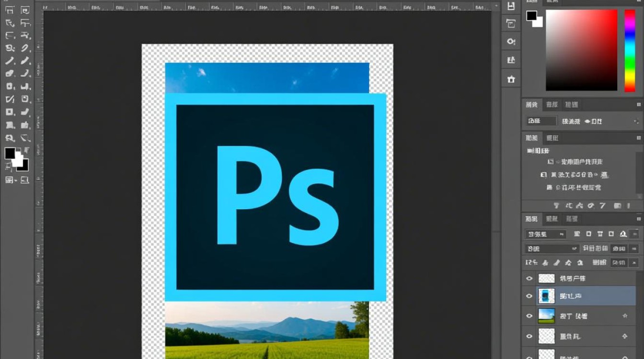Open the layer filter type dropdown in Layers panel

coord(546,234)
